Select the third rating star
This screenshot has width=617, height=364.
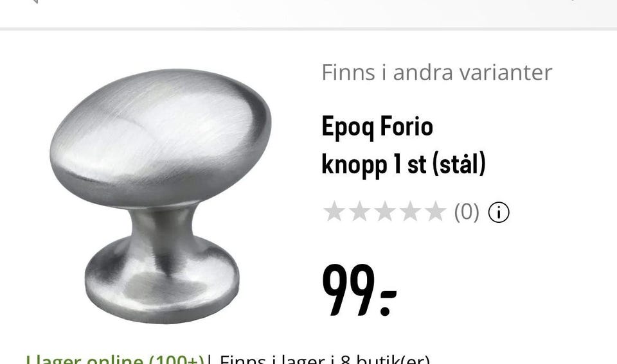tap(385, 211)
